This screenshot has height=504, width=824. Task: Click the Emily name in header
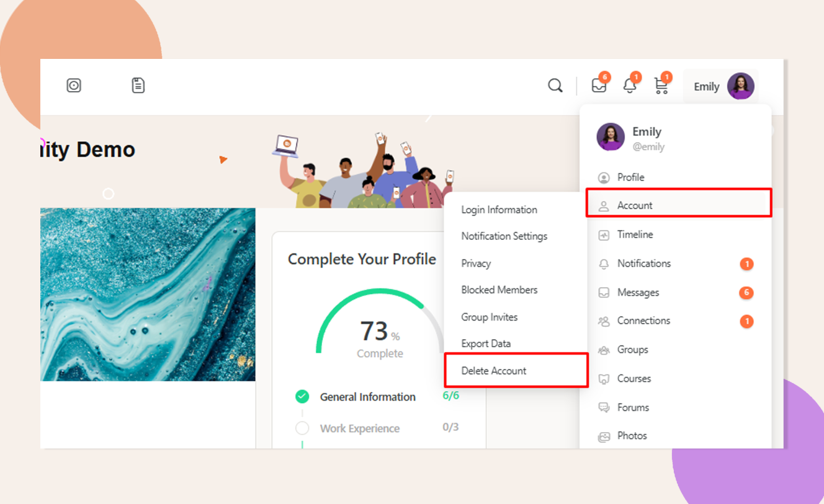pyautogui.click(x=707, y=87)
